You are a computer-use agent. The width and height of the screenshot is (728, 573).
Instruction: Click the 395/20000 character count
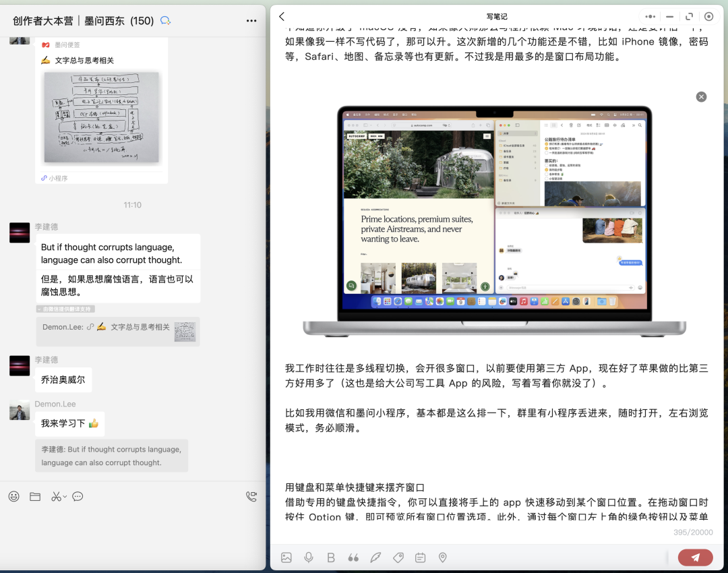pos(693,532)
